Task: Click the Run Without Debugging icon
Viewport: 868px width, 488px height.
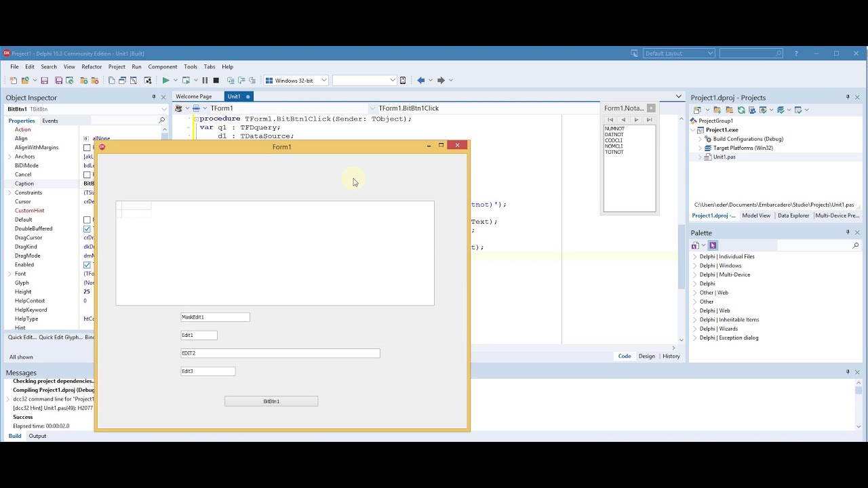Action: coord(186,80)
